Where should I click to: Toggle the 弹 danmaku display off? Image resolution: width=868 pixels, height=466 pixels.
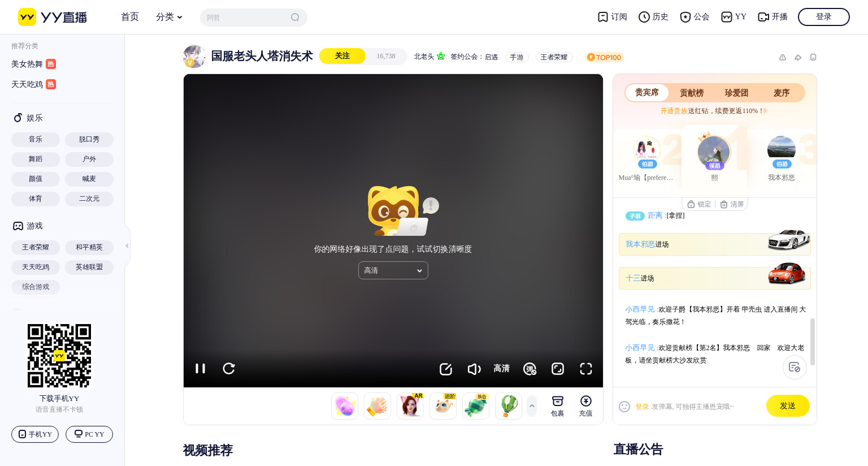(530, 369)
